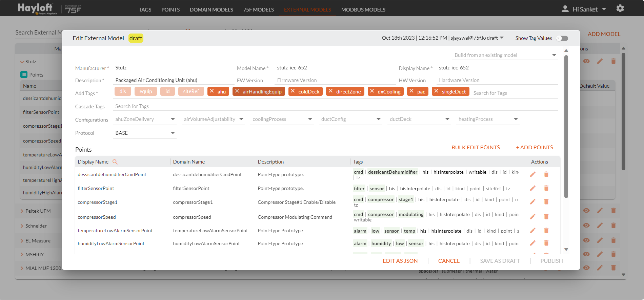Image resolution: width=644 pixels, height=300 pixels.
Task: Open the settings gear icon
Action: pyautogui.click(x=620, y=8)
